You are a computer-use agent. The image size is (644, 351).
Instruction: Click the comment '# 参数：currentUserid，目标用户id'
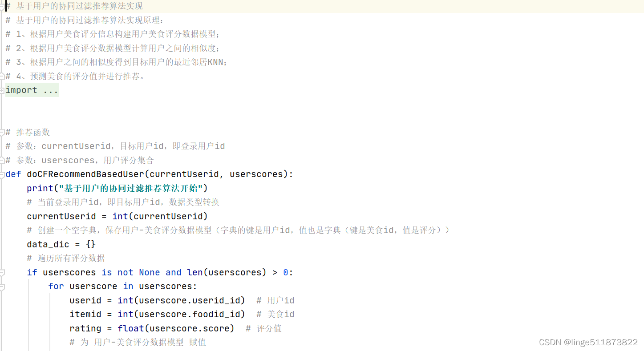(x=115, y=146)
